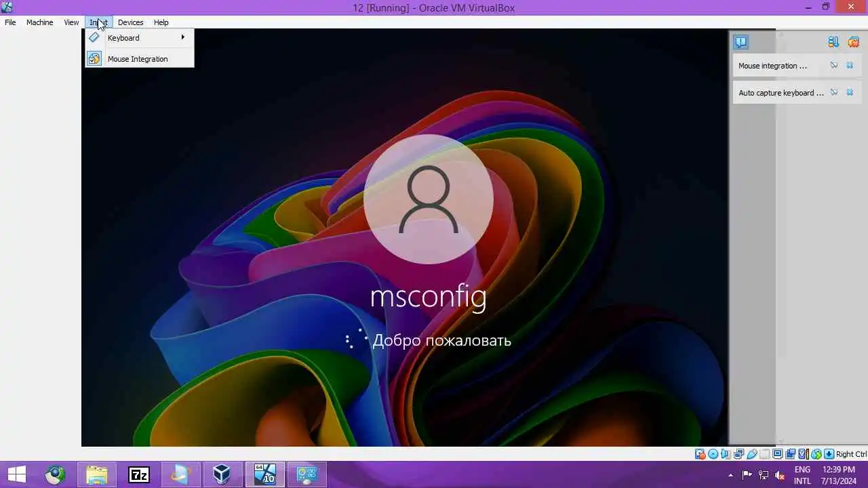Click the hard disk activity status icon
The image size is (868, 488).
coord(700,454)
